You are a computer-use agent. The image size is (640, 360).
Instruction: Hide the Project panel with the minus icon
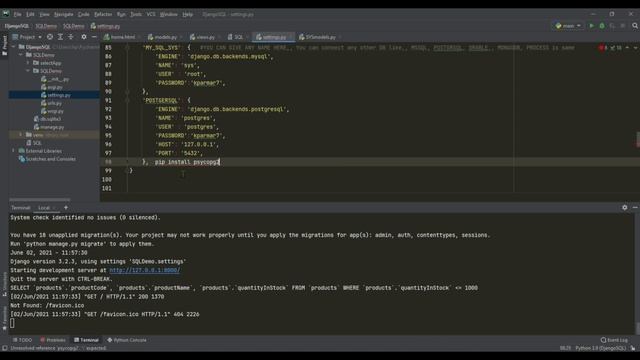point(94,37)
